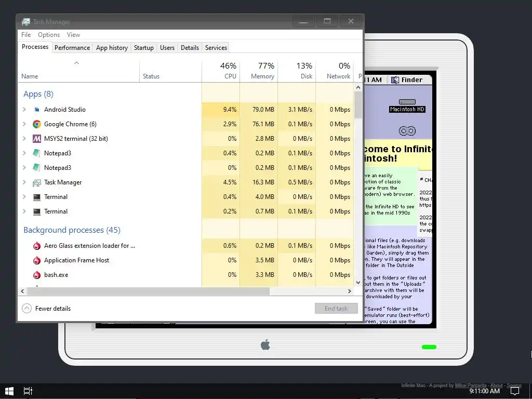Click the bash.exe process icon
The height and width of the screenshot is (399, 532).
pos(37,275)
